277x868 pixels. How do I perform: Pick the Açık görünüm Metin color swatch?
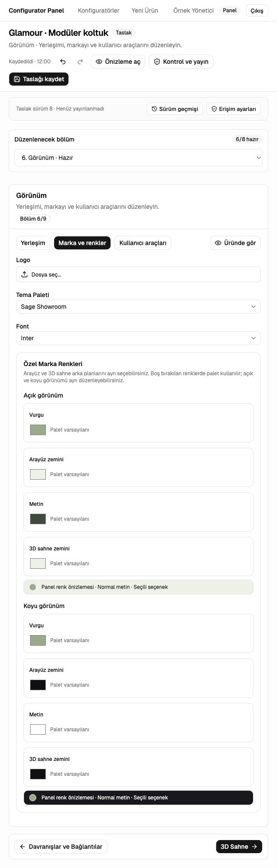[38, 519]
